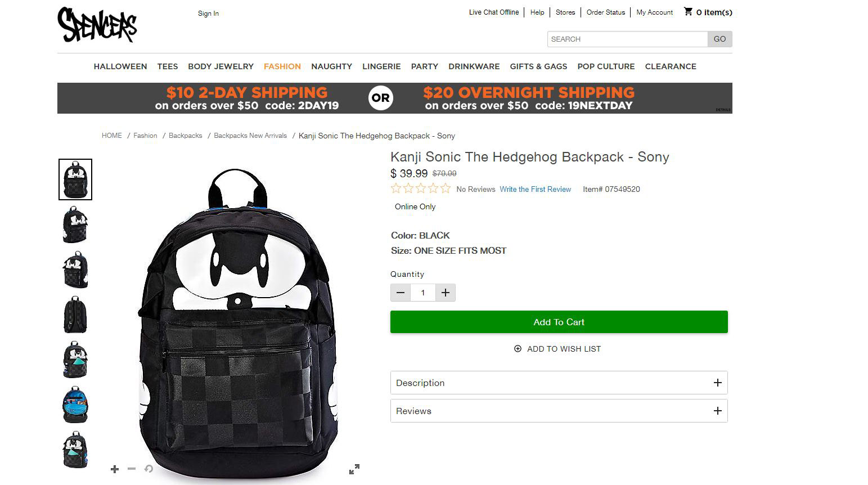Select the backpack back view thumbnail
Screen dimensions: 868x485
[x=75, y=315]
